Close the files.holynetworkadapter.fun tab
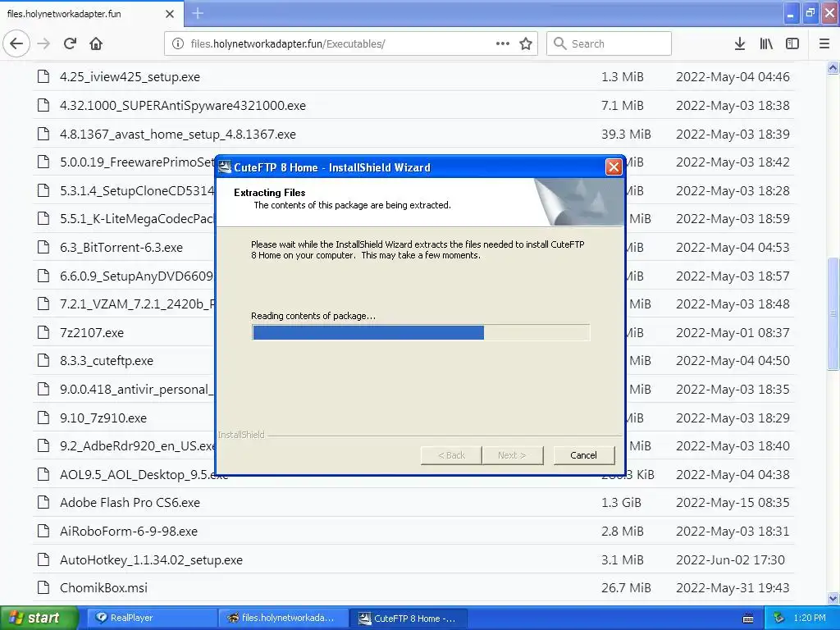840x630 pixels. 170,14
